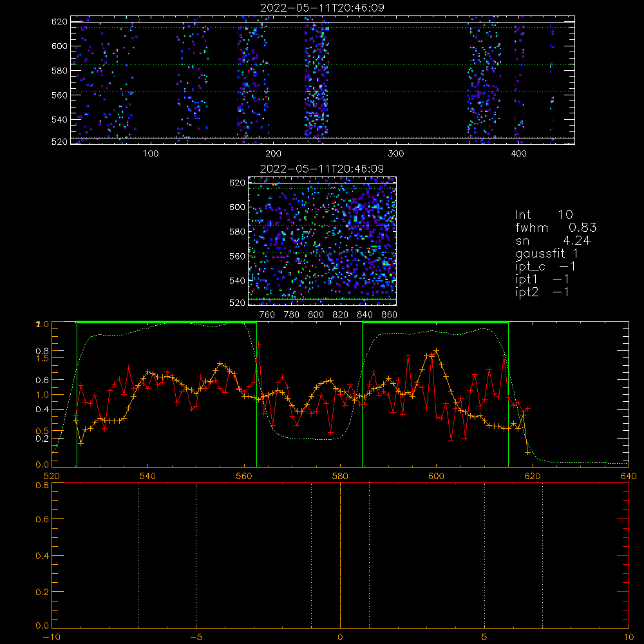The width and height of the screenshot is (644, 644).
Task: Click the right thick green bar atop profile plot
Action: pos(435,322)
